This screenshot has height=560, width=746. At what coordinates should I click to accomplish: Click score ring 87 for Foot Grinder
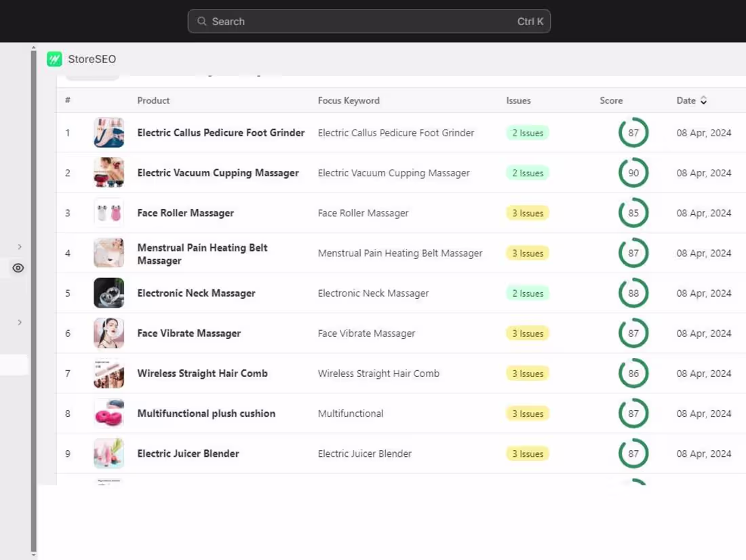pyautogui.click(x=633, y=133)
